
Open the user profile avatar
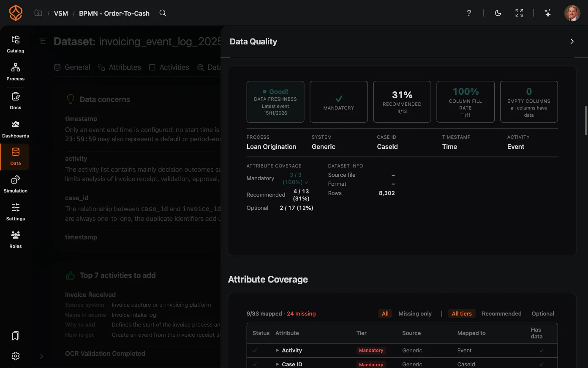pos(572,13)
